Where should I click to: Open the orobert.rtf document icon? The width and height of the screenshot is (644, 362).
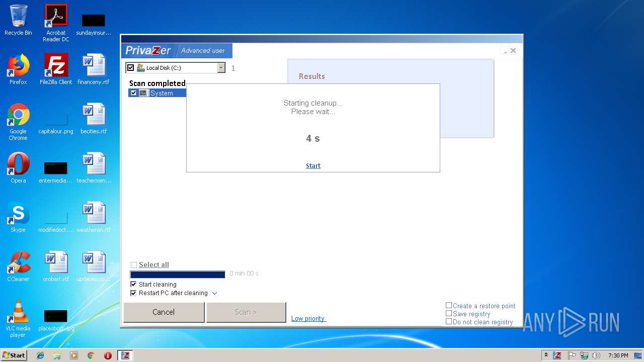point(56,266)
